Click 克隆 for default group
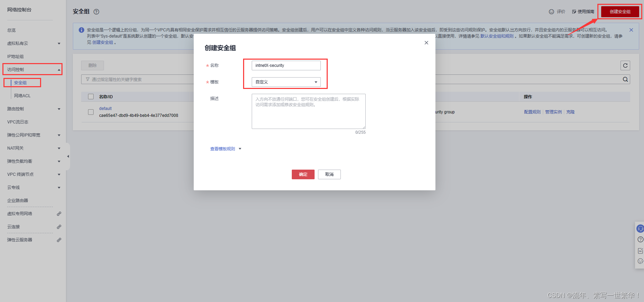 coord(570,112)
